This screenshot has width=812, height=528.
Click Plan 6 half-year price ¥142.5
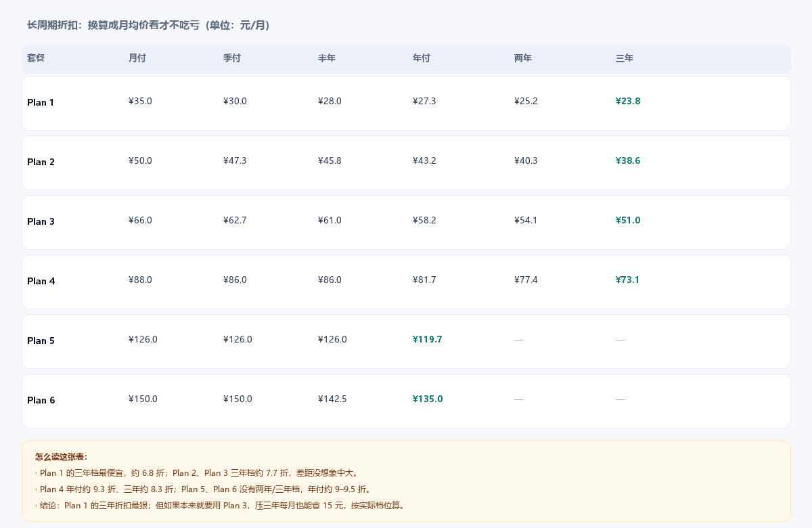(x=332, y=399)
